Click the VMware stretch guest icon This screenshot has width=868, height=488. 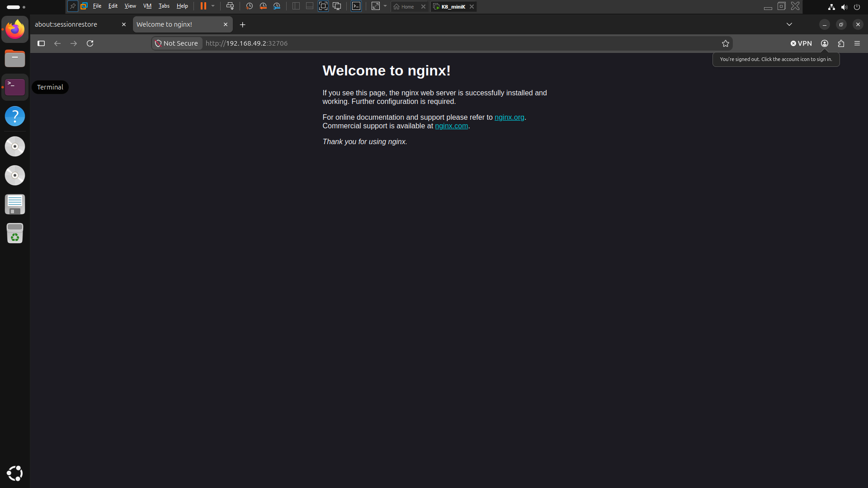[x=375, y=6]
